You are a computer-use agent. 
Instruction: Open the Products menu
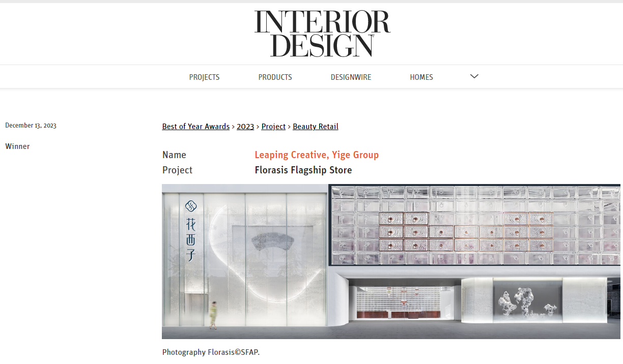275,77
